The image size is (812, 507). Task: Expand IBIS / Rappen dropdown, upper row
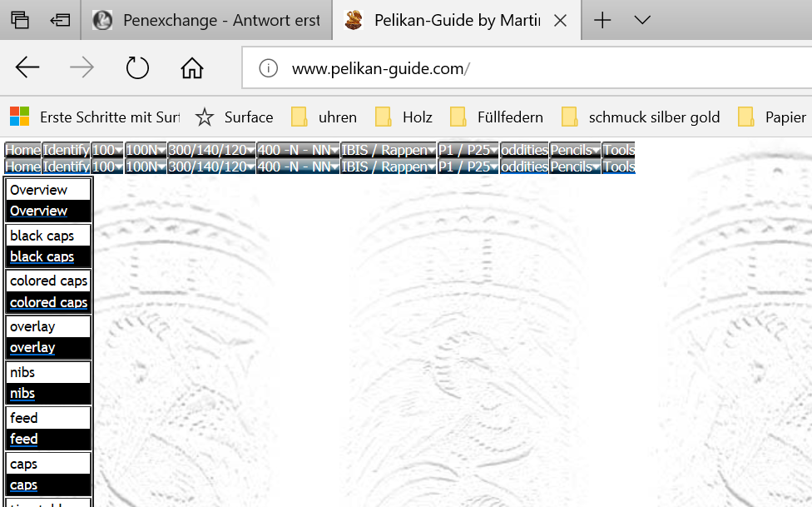point(389,150)
